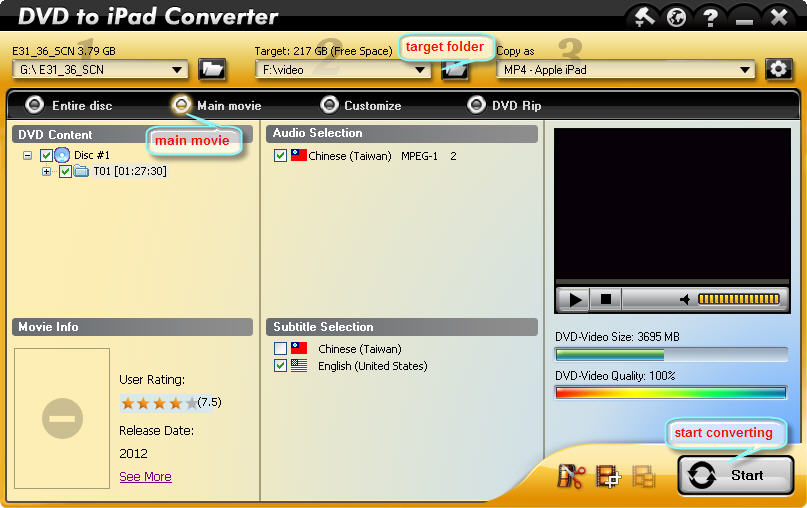Click the T01 folder icon

coord(81,171)
